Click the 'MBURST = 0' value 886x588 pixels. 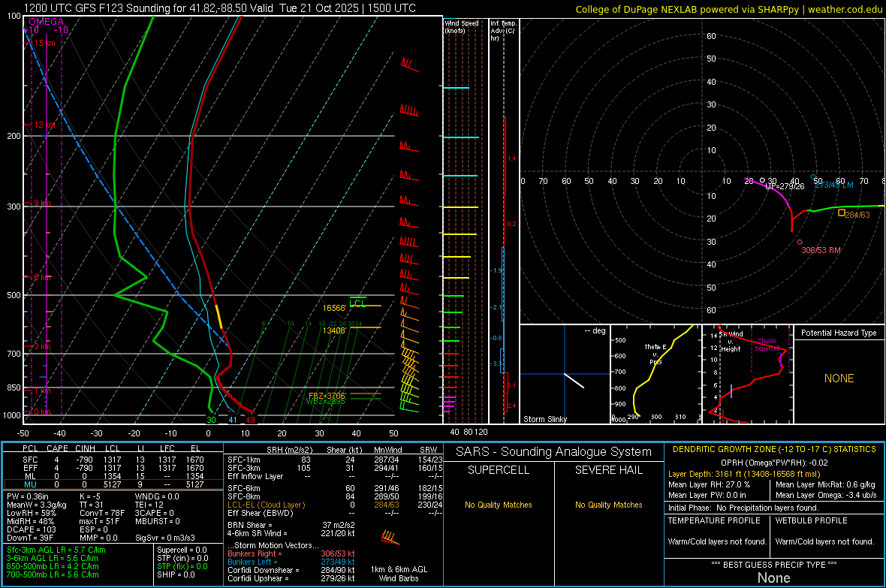click(x=158, y=521)
